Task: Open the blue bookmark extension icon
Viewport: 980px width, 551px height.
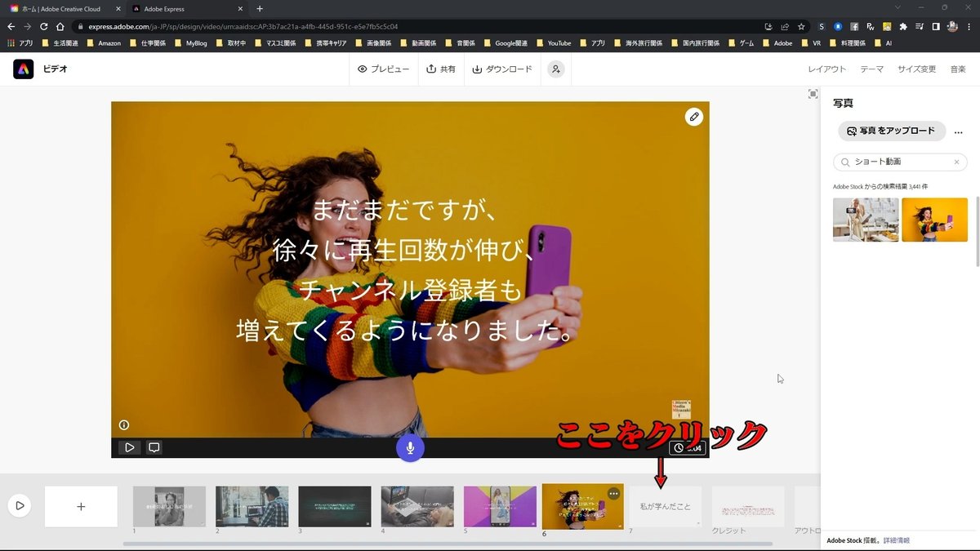Action: [x=838, y=26]
